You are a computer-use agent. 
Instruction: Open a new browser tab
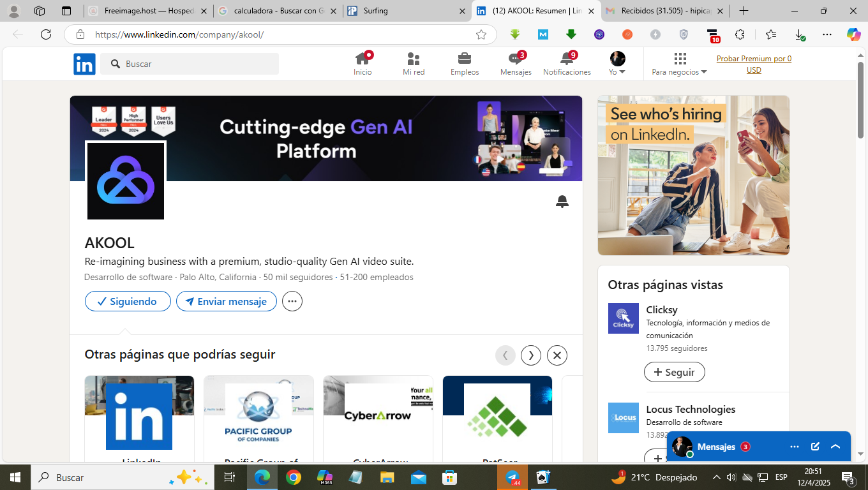(x=744, y=11)
